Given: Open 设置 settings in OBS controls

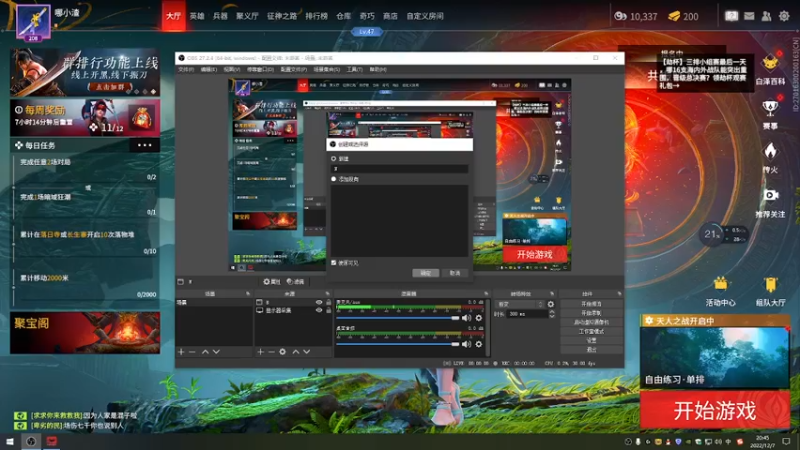Looking at the screenshot, I should pos(591,340).
